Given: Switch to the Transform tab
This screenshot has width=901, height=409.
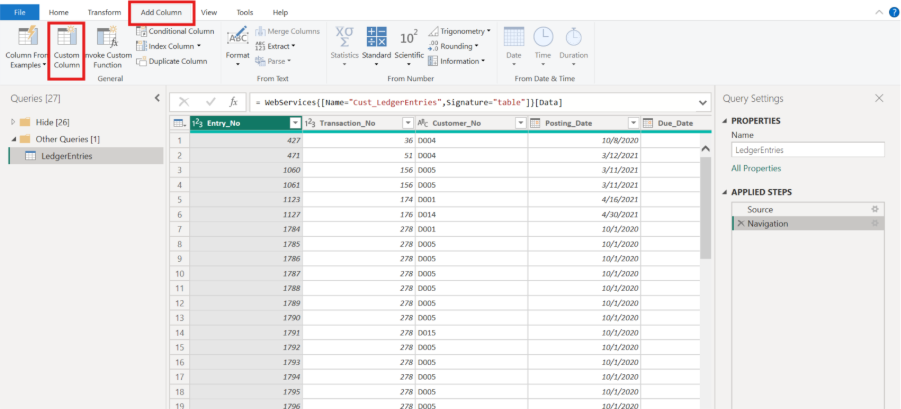Looking at the screenshot, I should (104, 12).
